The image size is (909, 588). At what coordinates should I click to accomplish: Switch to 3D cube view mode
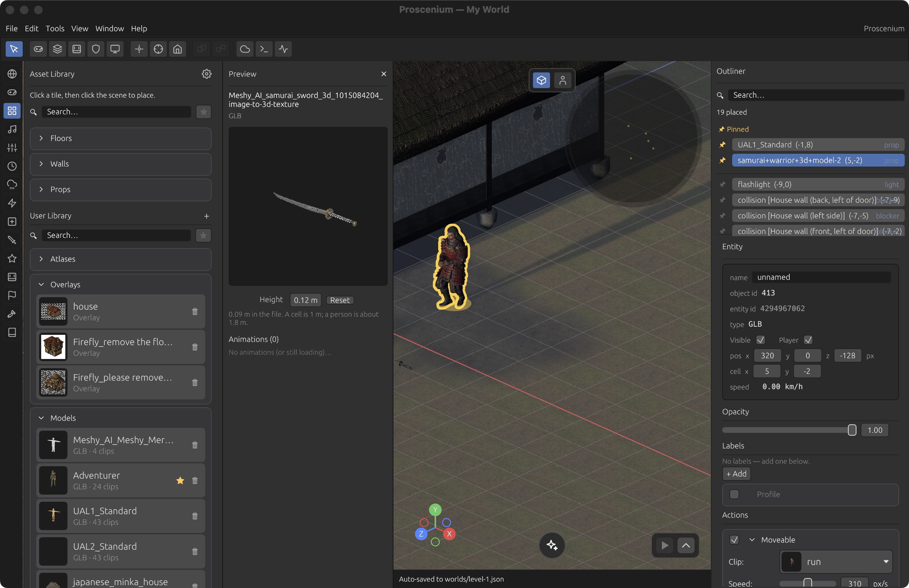(x=541, y=80)
